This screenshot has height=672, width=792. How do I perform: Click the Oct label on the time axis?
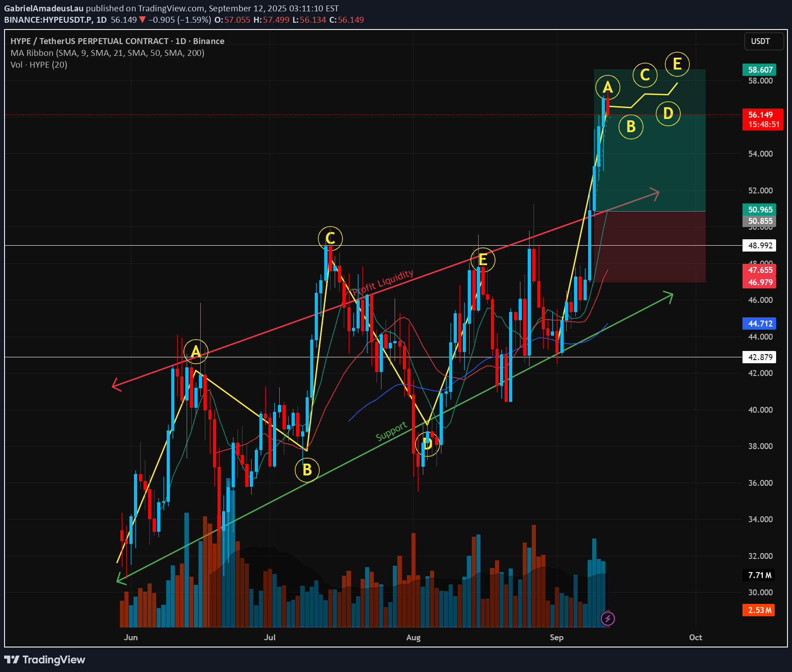(x=695, y=637)
